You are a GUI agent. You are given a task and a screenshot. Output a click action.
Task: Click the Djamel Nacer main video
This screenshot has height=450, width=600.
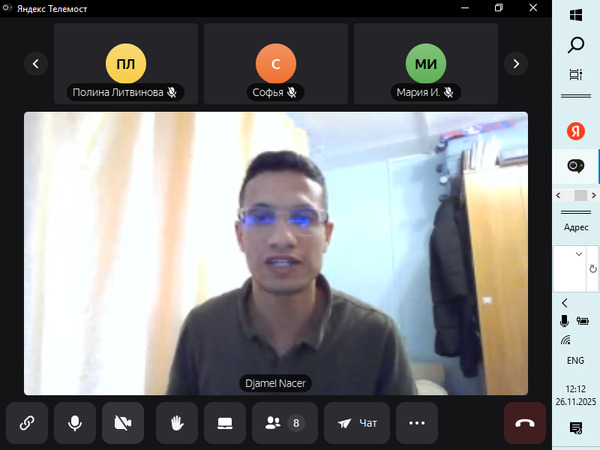(x=276, y=252)
